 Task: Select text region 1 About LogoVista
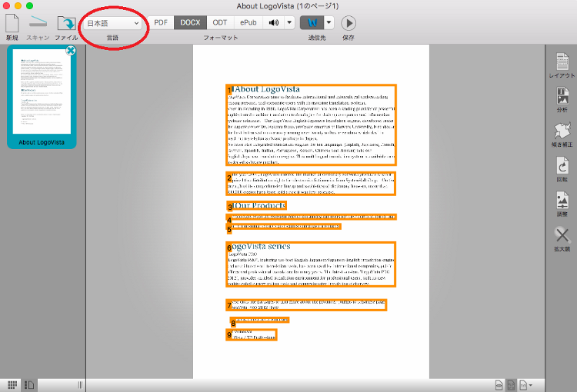click(311, 125)
